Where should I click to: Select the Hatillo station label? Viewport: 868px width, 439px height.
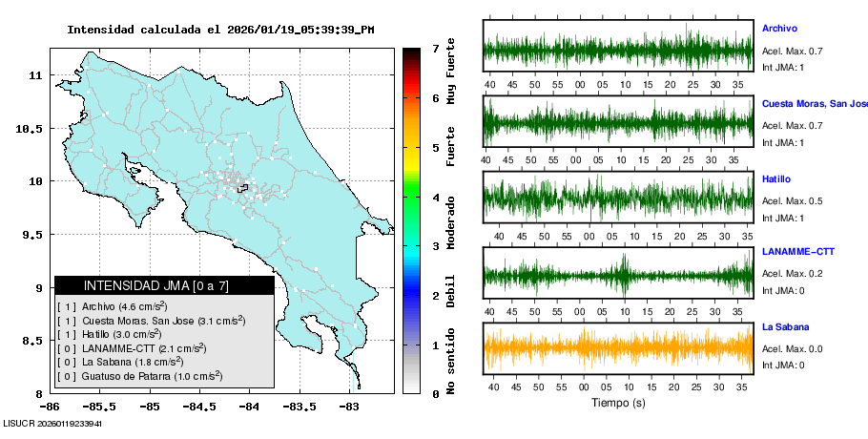[x=776, y=179]
